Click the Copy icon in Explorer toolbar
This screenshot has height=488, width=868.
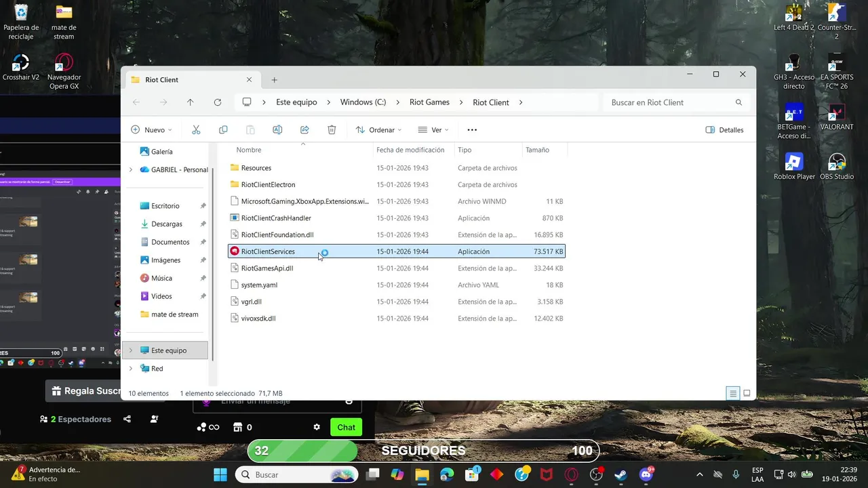pyautogui.click(x=223, y=129)
